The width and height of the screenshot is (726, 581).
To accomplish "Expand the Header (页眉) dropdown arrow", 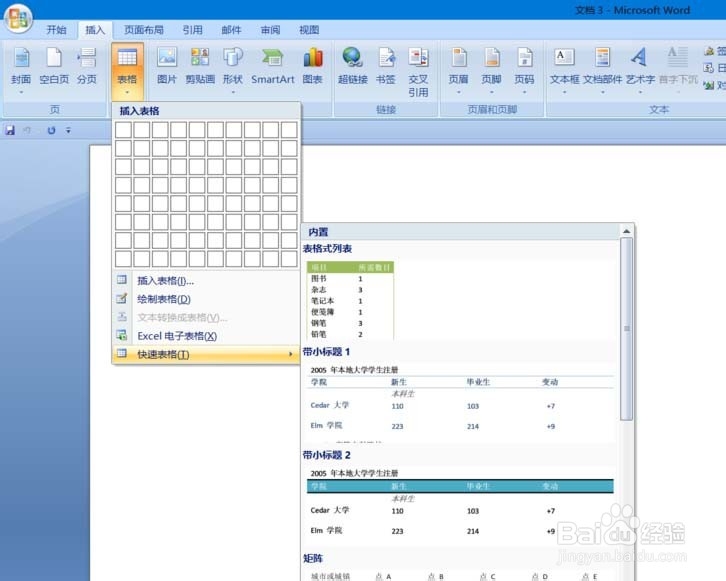I will coord(458,92).
